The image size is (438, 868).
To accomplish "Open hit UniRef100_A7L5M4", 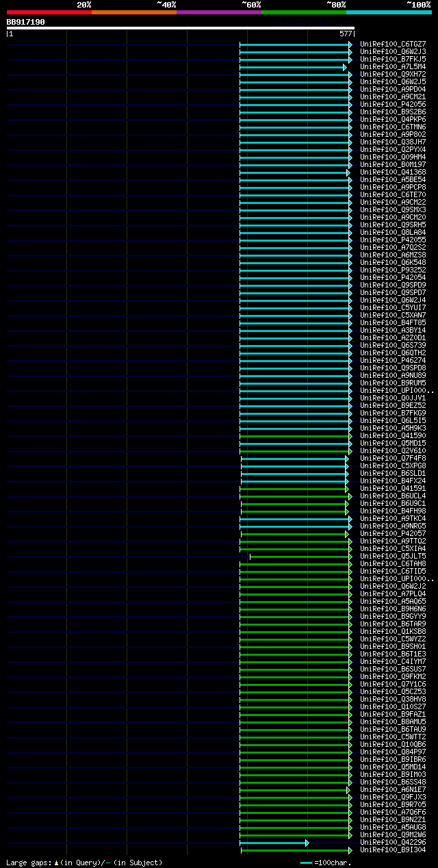I will [393, 67].
